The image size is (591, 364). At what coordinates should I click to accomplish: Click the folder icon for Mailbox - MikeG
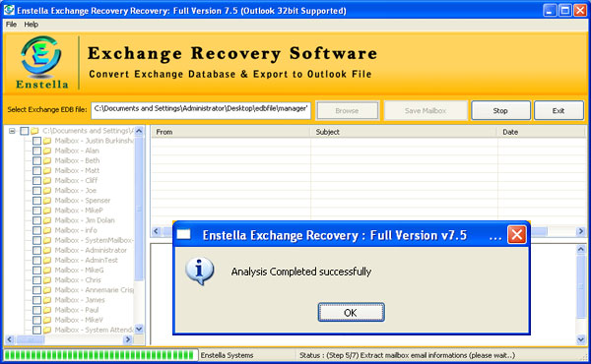[47, 271]
